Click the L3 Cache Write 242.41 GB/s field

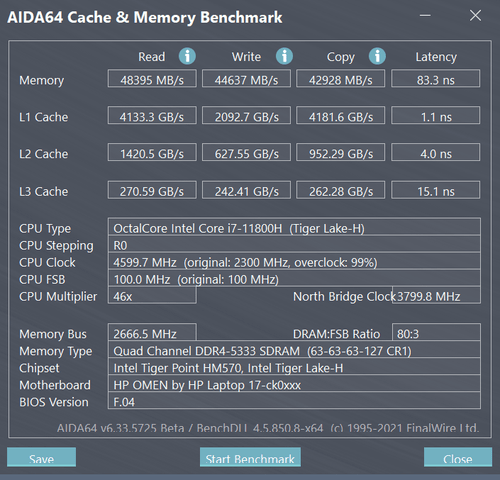pyautogui.click(x=246, y=190)
